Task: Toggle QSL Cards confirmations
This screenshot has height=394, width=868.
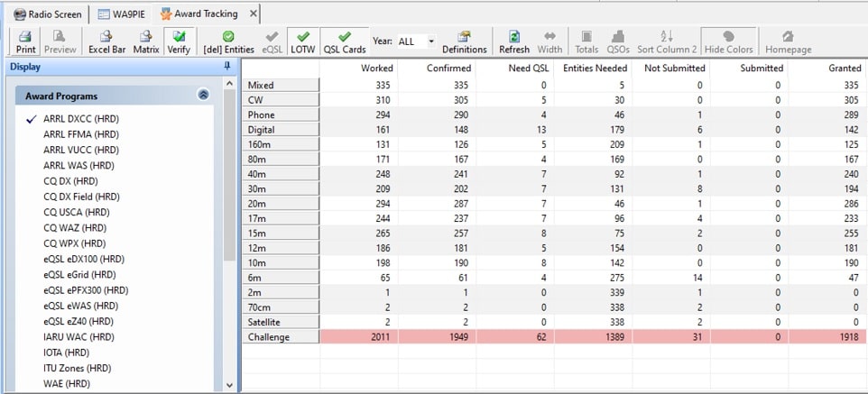Action: coord(345,42)
